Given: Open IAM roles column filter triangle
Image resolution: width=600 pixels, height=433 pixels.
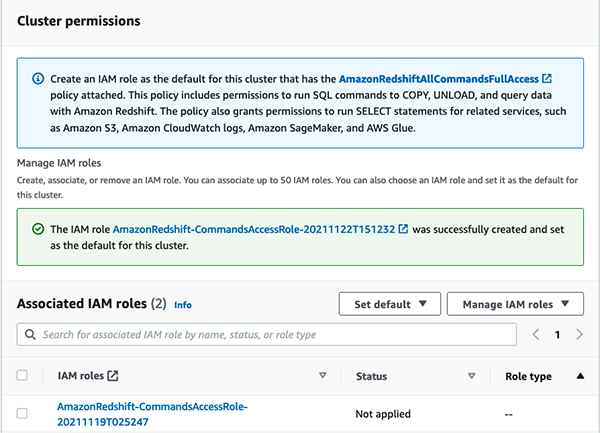Looking at the screenshot, I should pos(322,376).
